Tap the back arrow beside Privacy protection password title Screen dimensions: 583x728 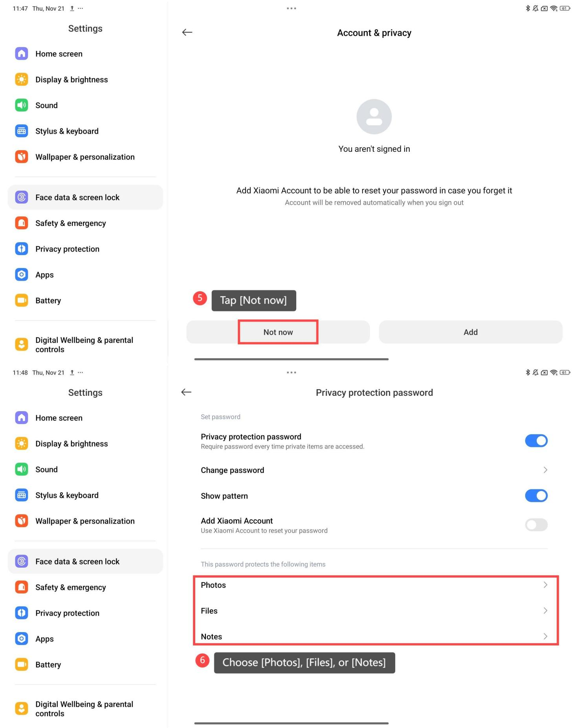186,392
